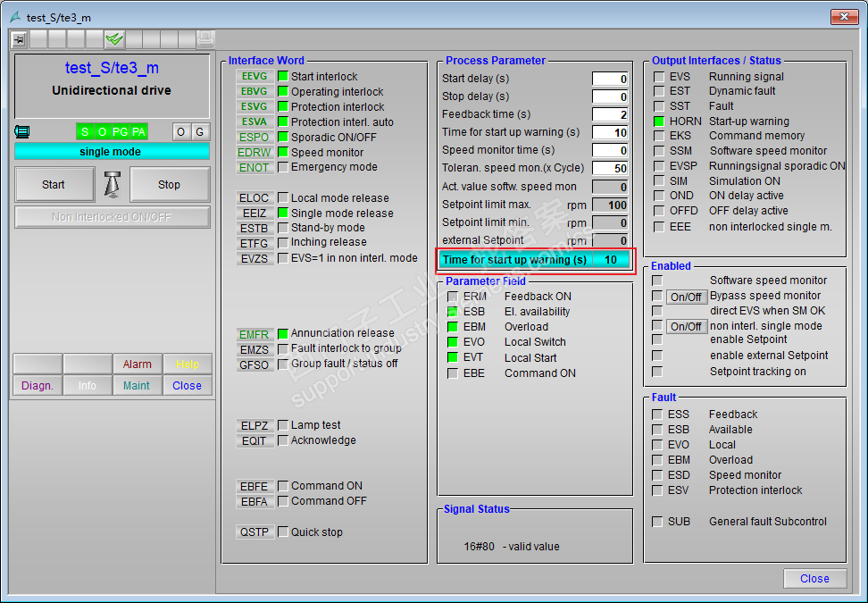868x603 pixels.
Task: Click the EBFE interface word button
Action: tap(255, 486)
